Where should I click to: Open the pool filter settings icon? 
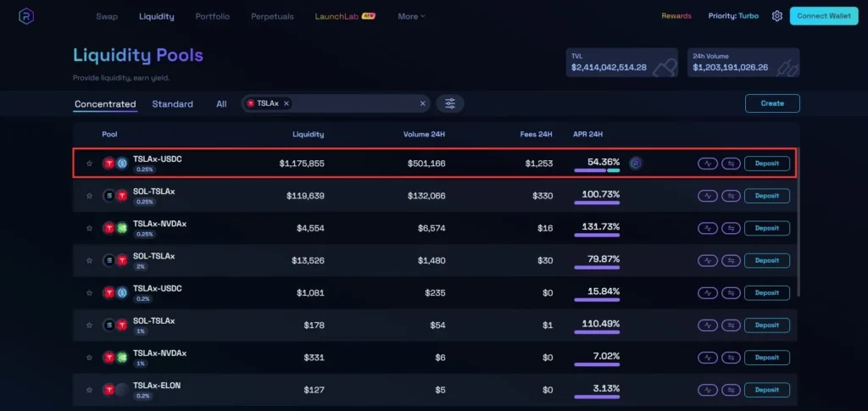[450, 103]
